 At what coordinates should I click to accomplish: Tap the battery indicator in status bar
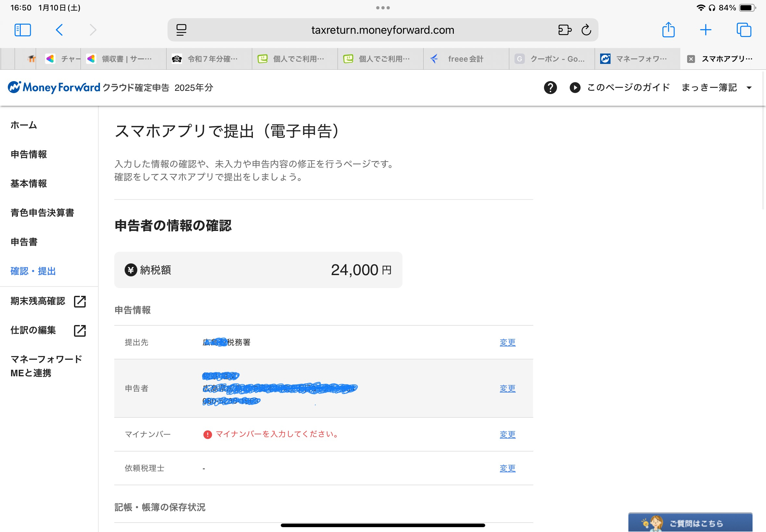[x=747, y=8]
